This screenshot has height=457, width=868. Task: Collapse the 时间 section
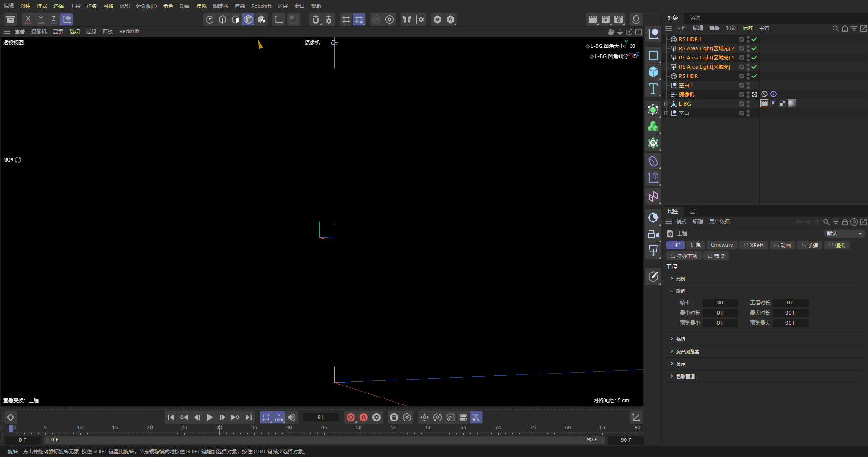(x=672, y=291)
